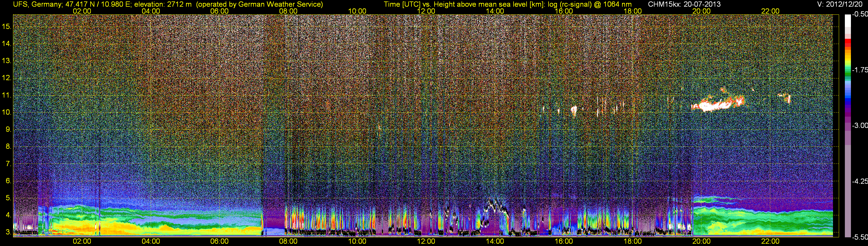Click the "UFS, Germany" station name in title

click(x=37, y=4)
